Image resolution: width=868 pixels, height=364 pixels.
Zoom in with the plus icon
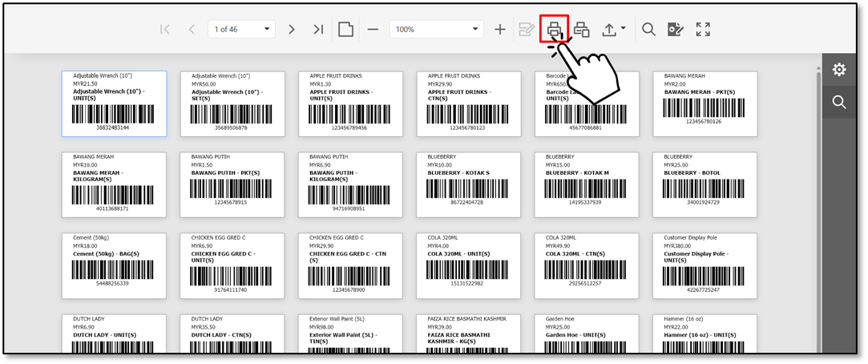tap(500, 30)
